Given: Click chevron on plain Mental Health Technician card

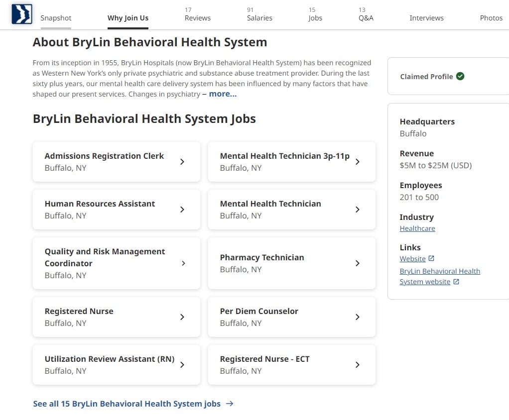Looking at the screenshot, I should click(x=358, y=209).
